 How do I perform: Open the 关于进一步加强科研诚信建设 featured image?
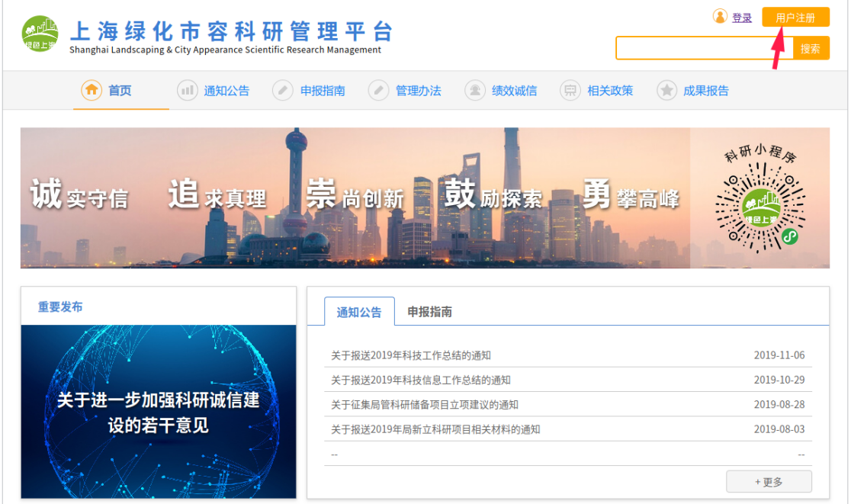tap(159, 412)
